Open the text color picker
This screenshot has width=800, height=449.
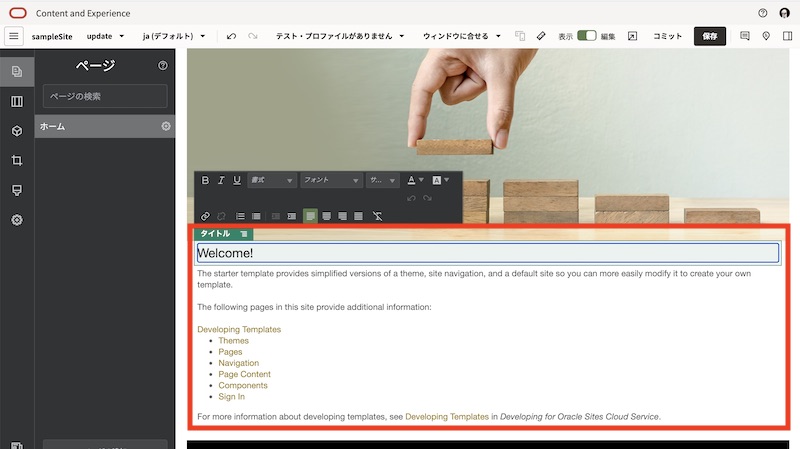(x=413, y=181)
